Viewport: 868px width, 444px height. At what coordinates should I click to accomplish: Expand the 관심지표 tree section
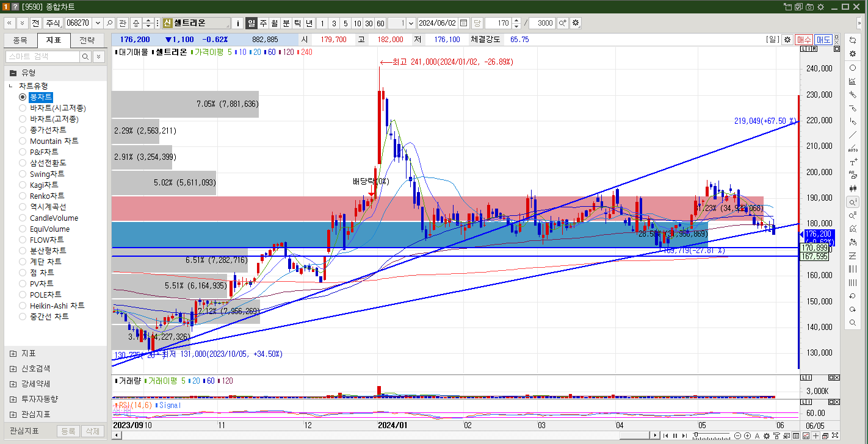[13, 414]
